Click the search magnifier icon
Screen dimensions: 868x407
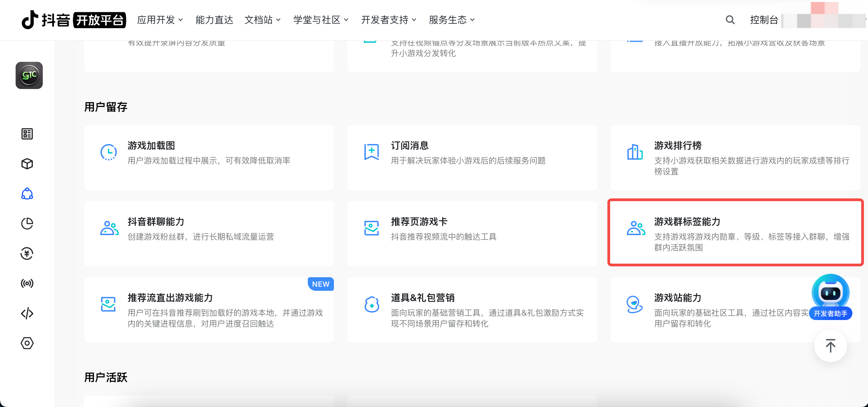tap(730, 20)
